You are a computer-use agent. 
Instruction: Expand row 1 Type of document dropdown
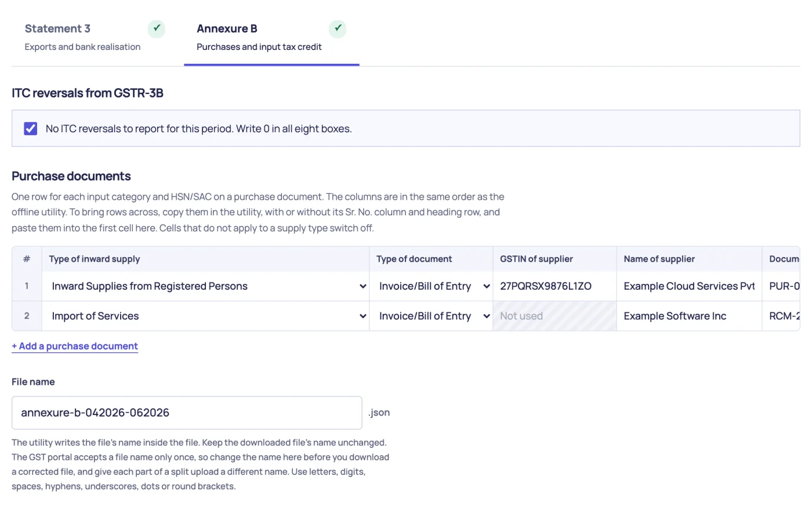[432, 286]
